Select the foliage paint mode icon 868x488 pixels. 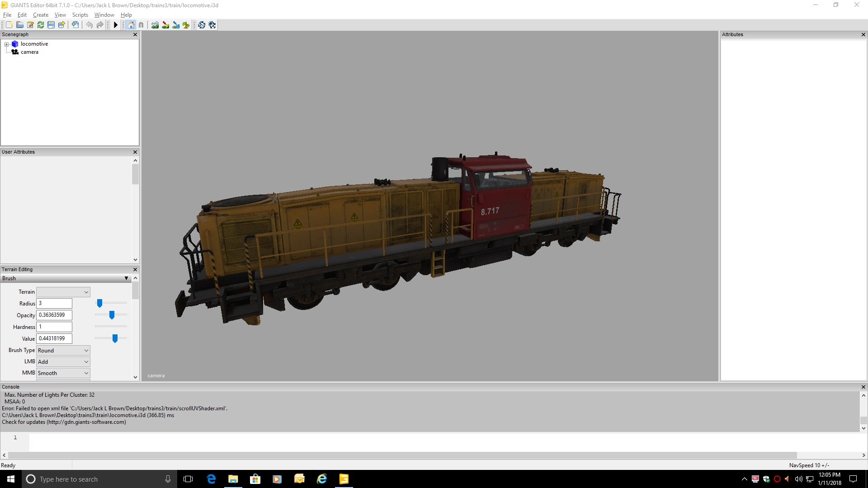[x=186, y=25]
